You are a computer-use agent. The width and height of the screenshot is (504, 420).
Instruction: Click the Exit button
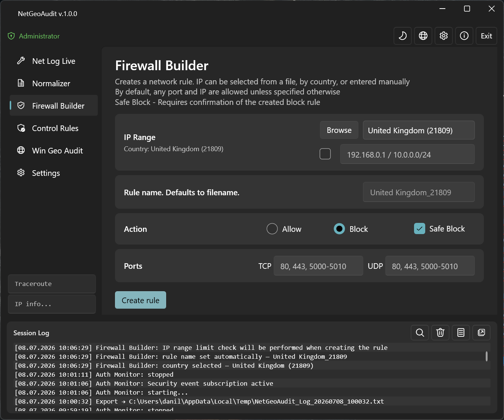(486, 36)
